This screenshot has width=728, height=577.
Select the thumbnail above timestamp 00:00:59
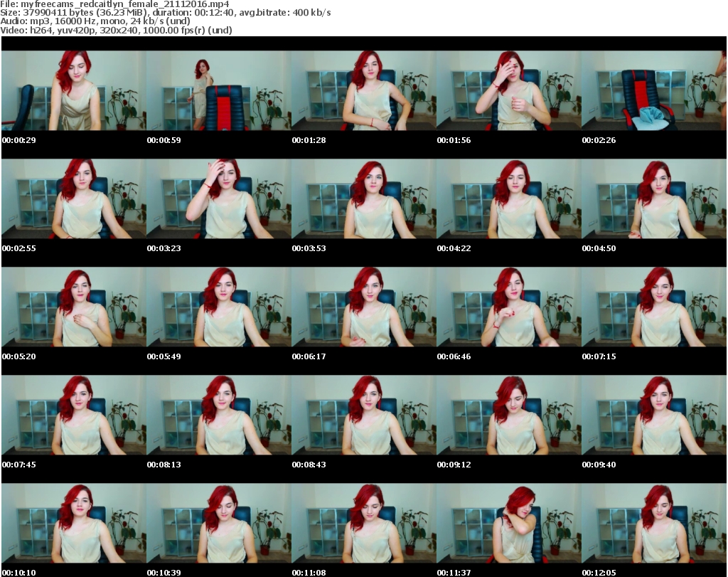pyautogui.click(x=219, y=90)
